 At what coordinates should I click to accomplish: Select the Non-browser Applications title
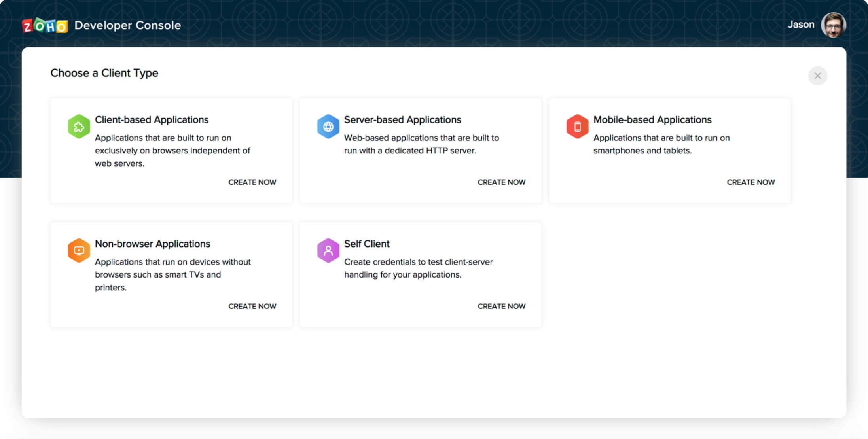(x=152, y=244)
